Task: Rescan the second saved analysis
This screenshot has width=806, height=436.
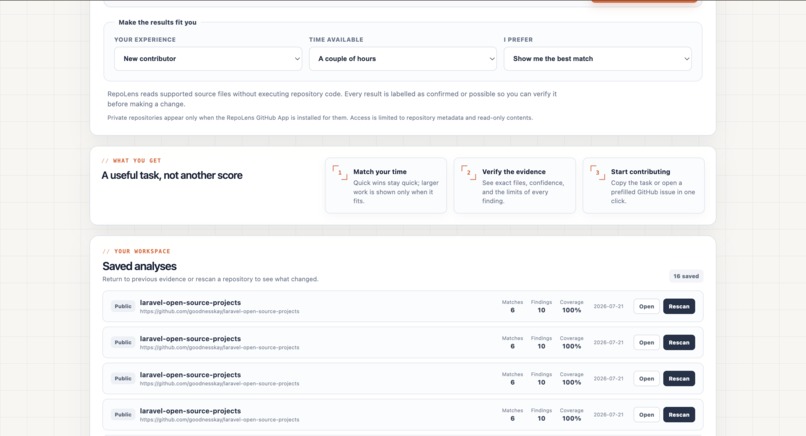Action: coord(679,342)
